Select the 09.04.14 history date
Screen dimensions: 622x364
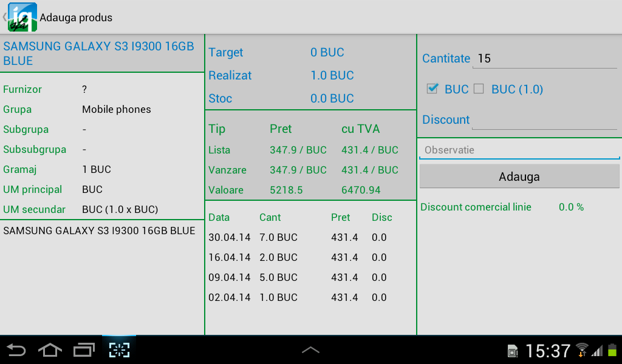click(229, 277)
